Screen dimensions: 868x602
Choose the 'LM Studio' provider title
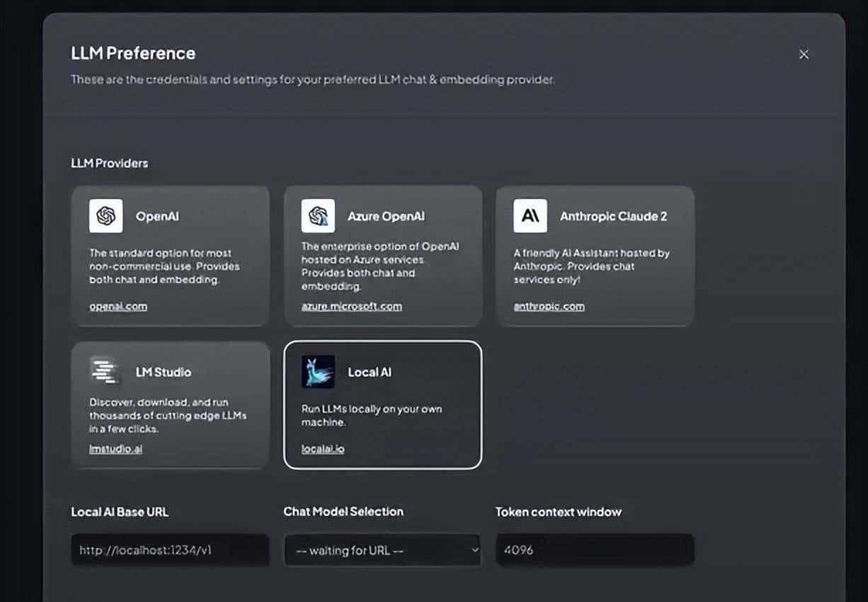click(x=164, y=373)
